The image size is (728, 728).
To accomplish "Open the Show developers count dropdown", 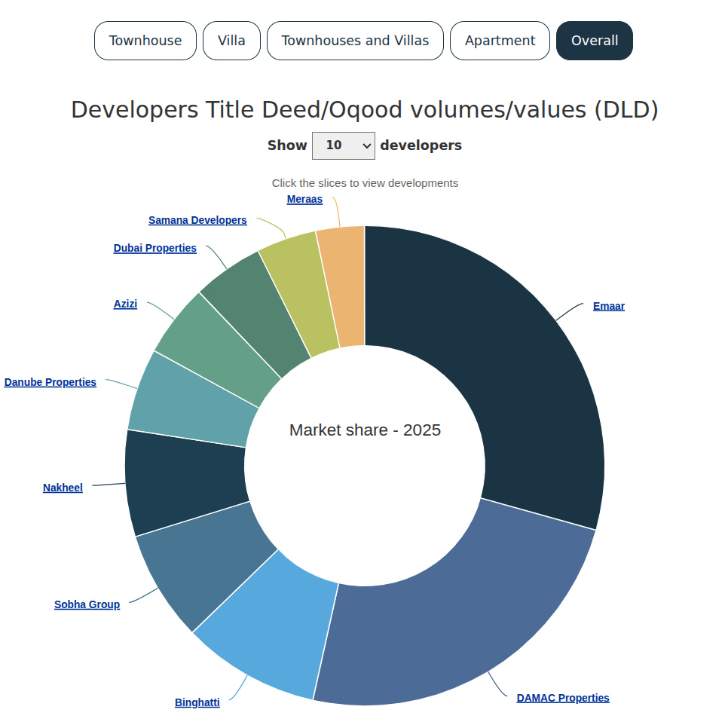I will click(x=343, y=145).
